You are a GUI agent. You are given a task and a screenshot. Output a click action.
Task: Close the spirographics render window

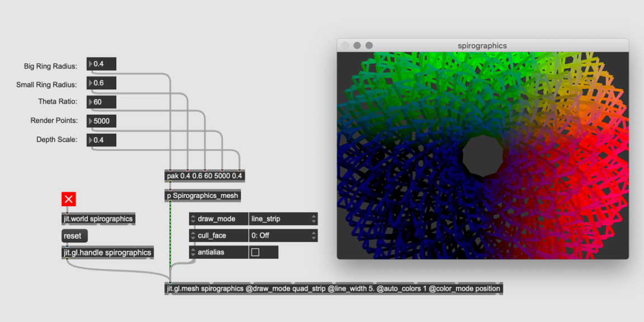345,46
